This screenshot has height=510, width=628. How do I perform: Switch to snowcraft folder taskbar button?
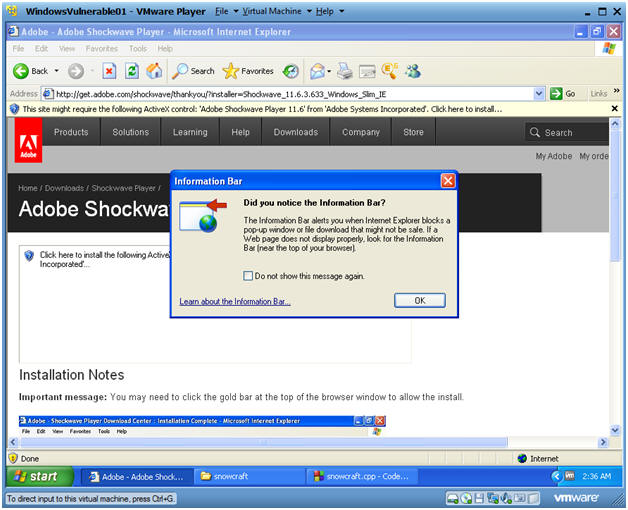(249, 476)
